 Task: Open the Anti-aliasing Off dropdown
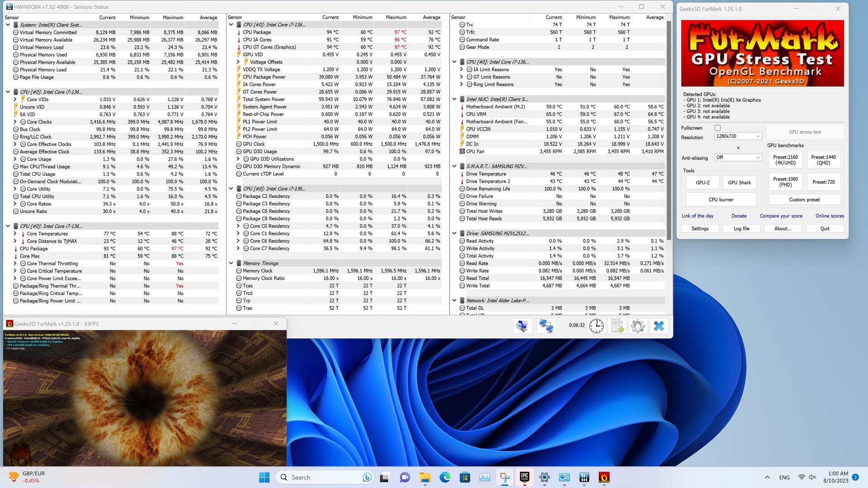point(738,157)
